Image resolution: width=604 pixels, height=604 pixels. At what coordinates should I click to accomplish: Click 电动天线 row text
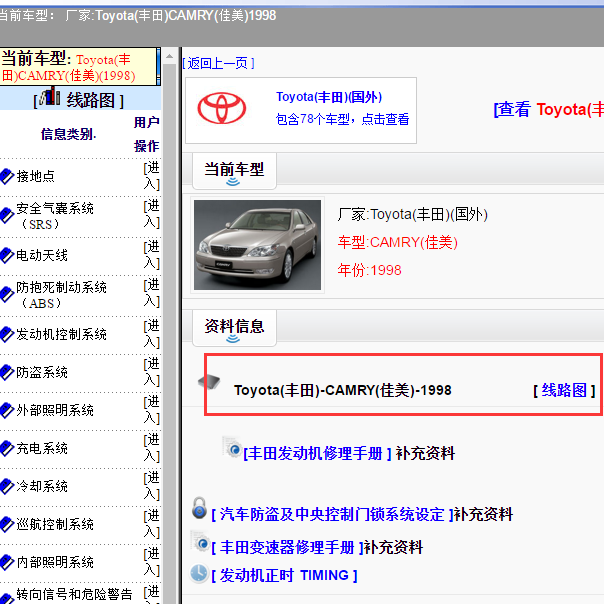click(x=42, y=255)
